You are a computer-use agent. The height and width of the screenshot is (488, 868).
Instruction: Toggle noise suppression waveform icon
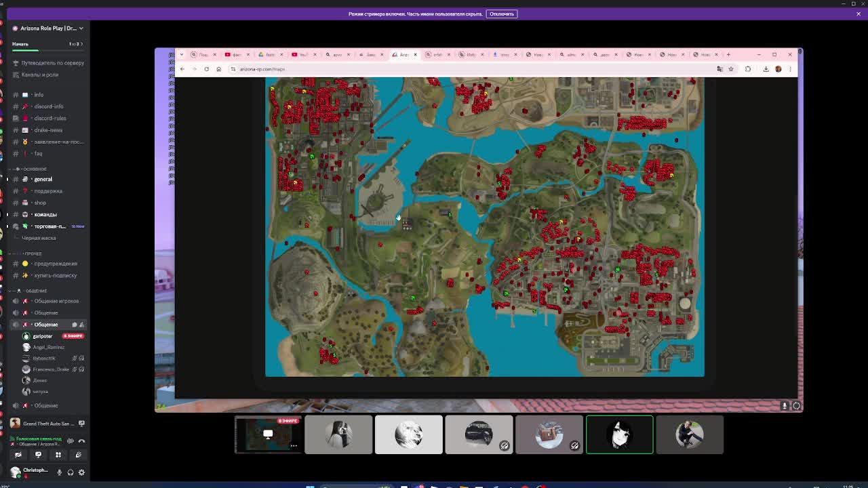(x=70, y=441)
